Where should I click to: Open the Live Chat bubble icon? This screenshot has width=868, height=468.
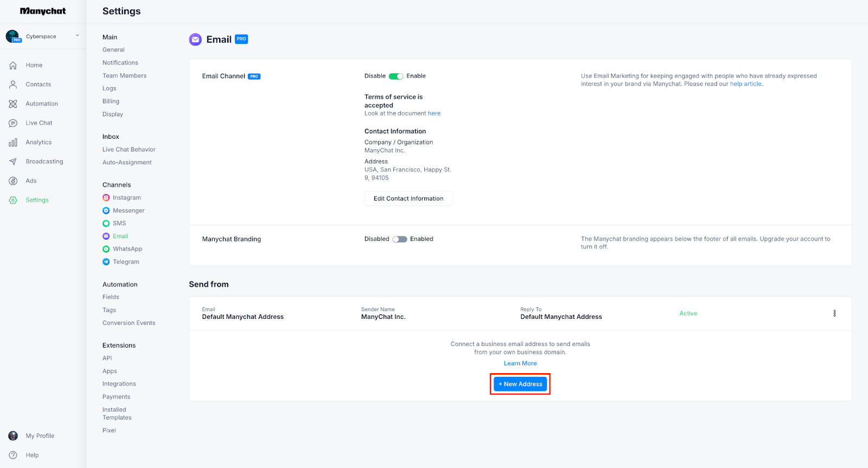tap(13, 123)
